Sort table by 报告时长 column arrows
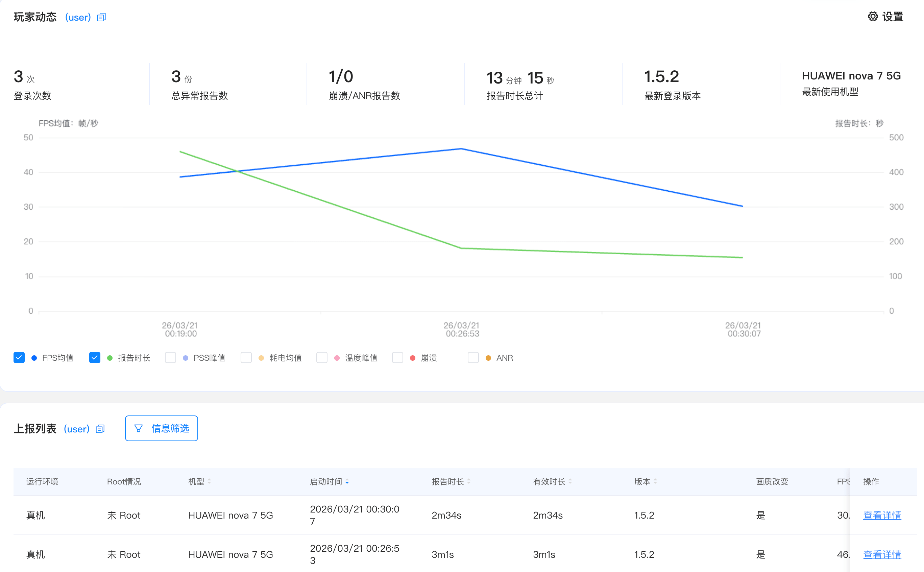The height and width of the screenshot is (572, 924). click(469, 482)
